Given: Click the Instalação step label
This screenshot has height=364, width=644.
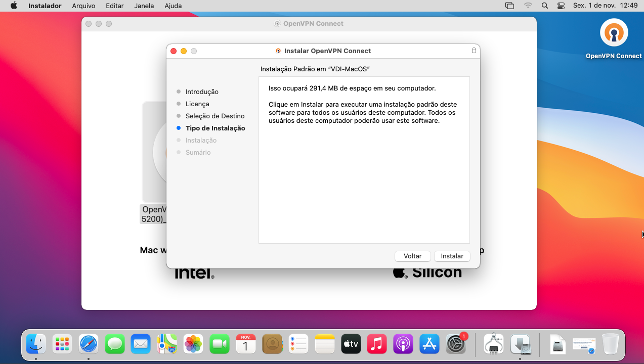Looking at the screenshot, I should [201, 140].
